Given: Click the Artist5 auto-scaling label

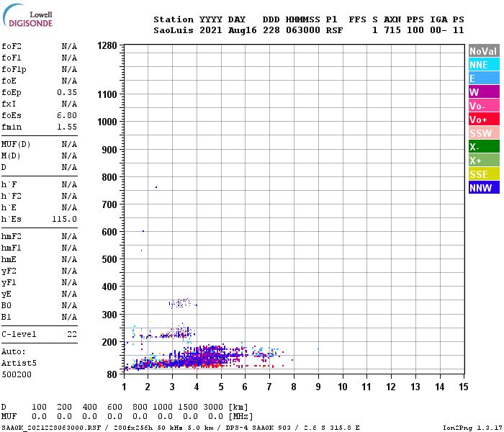Looking at the screenshot, I should click(x=19, y=363).
